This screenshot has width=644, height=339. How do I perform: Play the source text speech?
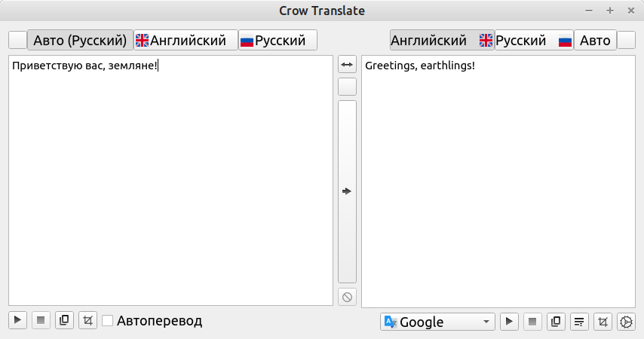tap(17, 320)
